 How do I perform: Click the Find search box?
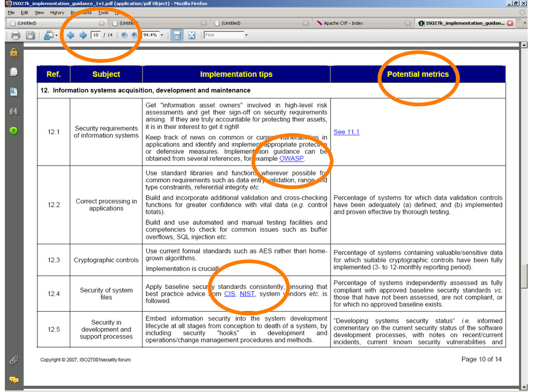tap(224, 35)
